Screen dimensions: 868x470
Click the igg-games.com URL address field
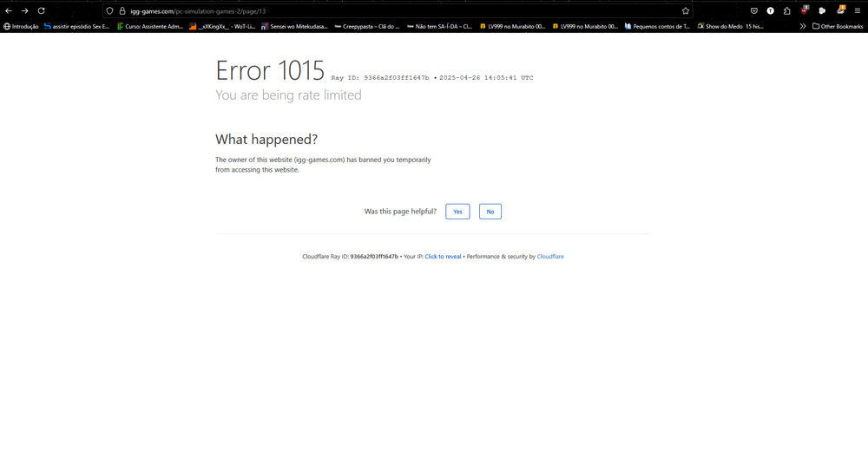[398, 11]
